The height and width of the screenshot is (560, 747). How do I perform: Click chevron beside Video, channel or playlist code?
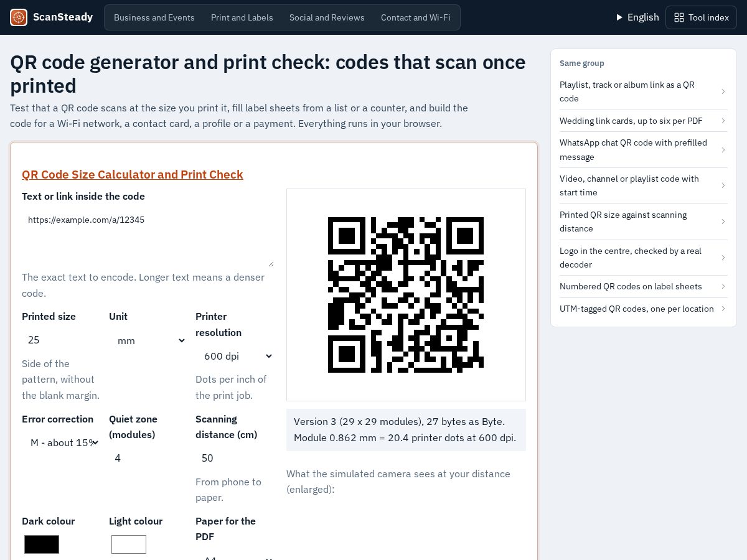pyautogui.click(x=723, y=185)
